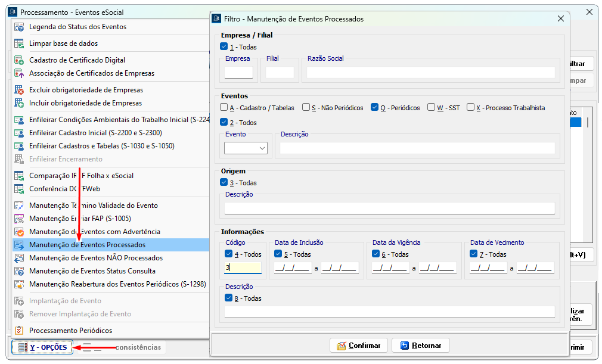Click the Processamento Periódicos icon
Viewport: 602px width, 364px height.
tap(19, 331)
